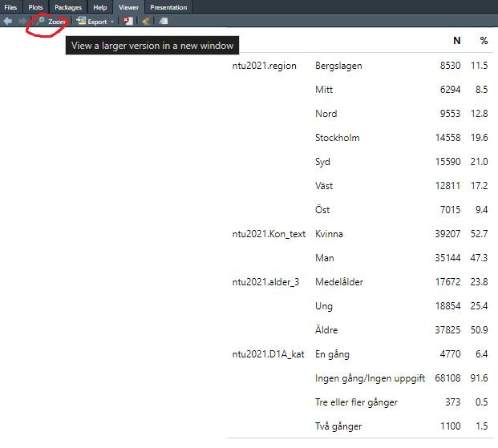Switch to the Plots tab
Screen dimensions: 498x448
[35, 7]
